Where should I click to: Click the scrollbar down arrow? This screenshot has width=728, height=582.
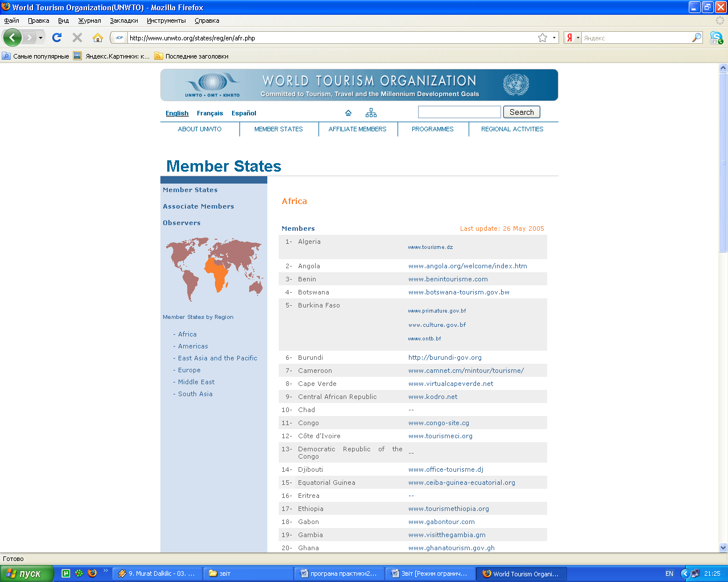point(723,547)
